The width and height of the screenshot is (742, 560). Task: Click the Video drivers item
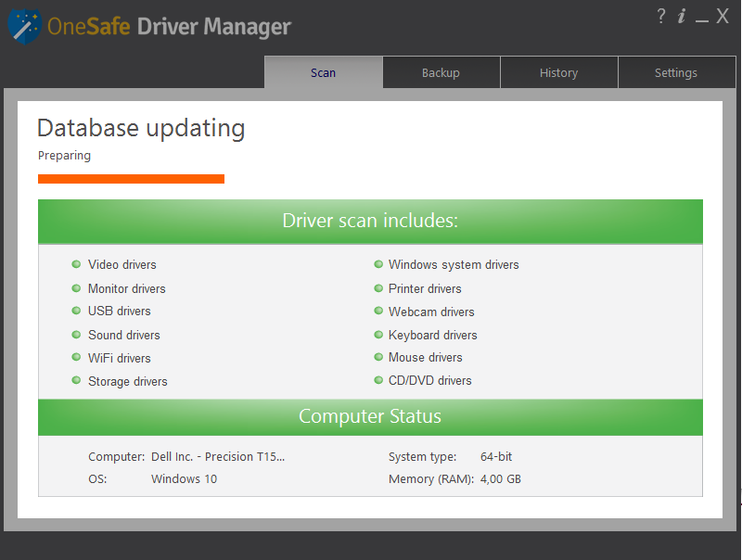(x=122, y=264)
